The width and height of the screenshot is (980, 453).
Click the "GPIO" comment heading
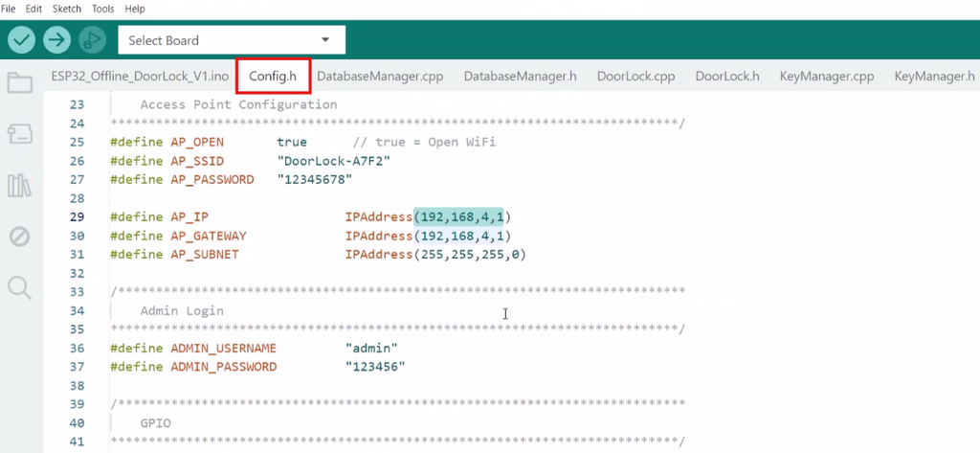tap(155, 423)
